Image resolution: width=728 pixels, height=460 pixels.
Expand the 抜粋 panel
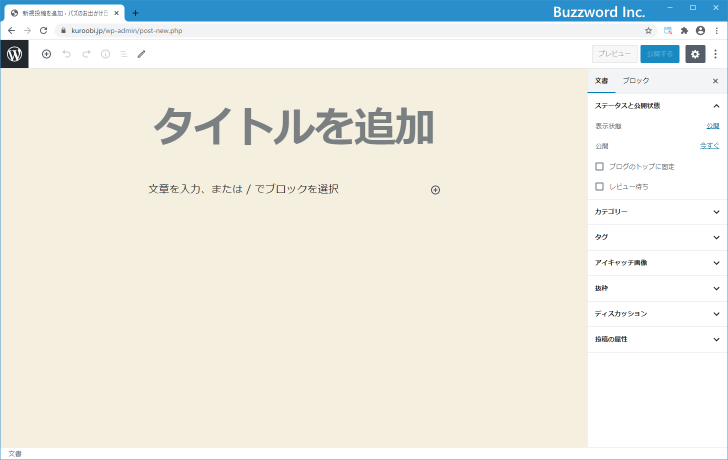[657, 289]
